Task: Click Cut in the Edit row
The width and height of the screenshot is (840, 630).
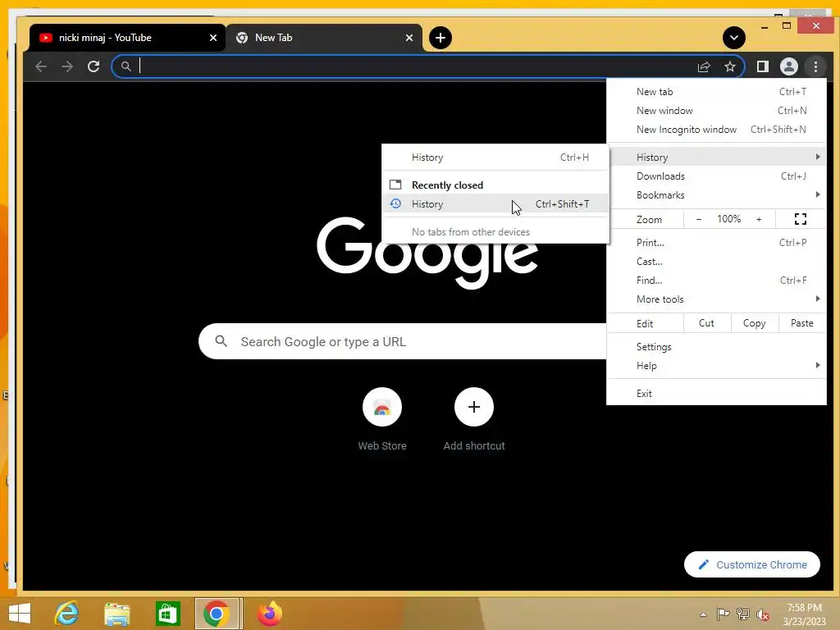Action: tap(706, 323)
